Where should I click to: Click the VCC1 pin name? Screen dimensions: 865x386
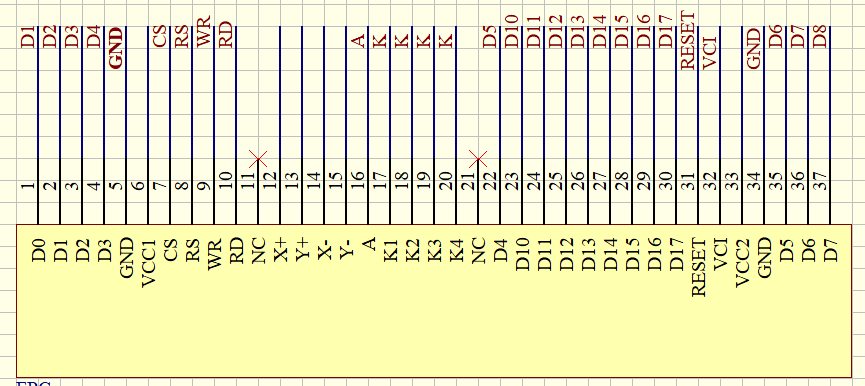point(149,262)
